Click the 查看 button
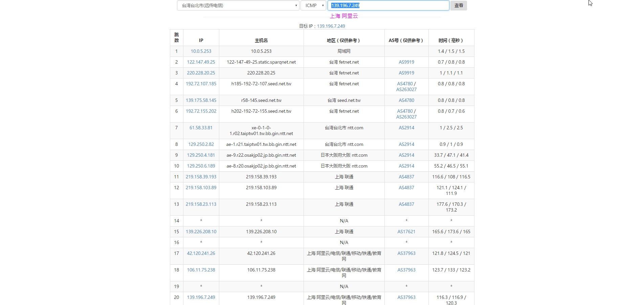The height and width of the screenshot is (305, 644). (459, 5)
